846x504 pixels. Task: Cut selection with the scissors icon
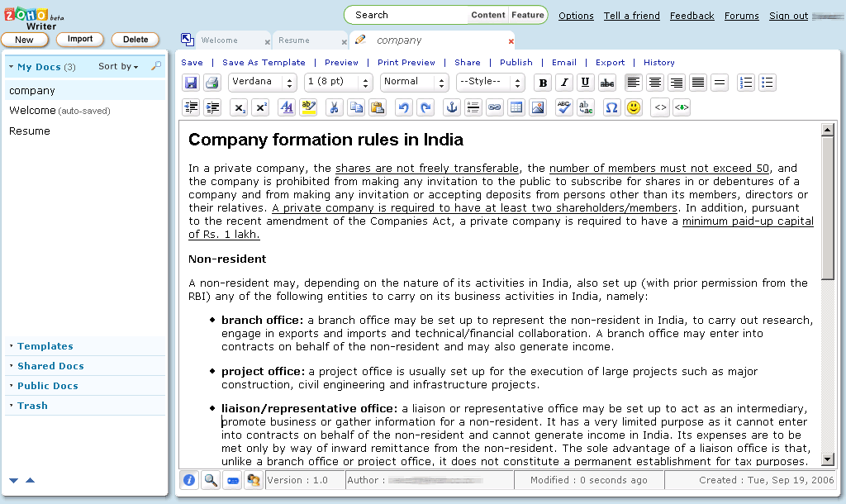click(x=334, y=107)
